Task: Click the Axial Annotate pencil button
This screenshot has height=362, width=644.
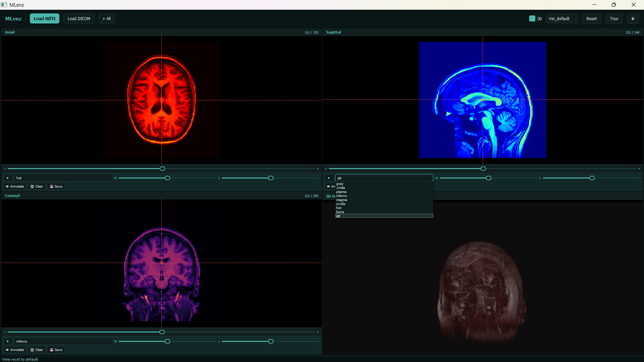Action: pos(15,187)
